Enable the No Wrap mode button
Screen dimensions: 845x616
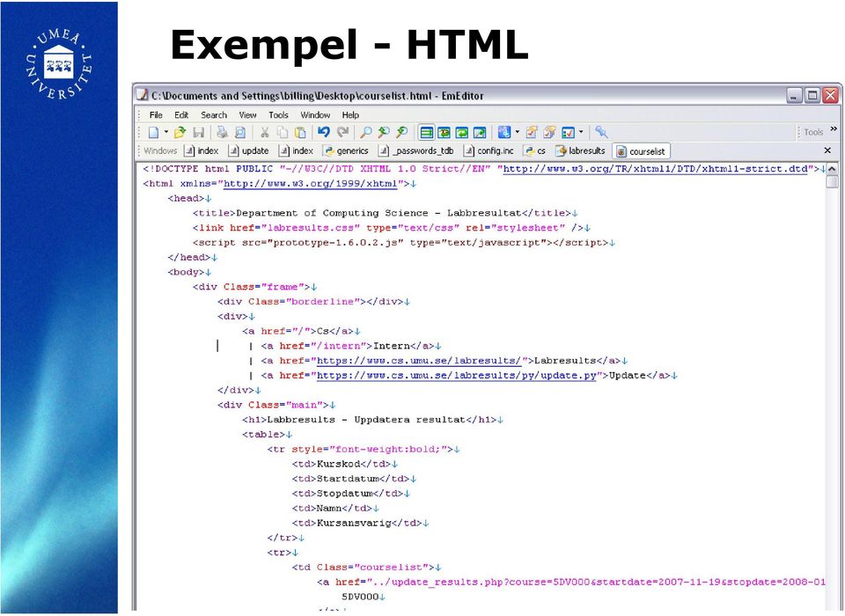tap(427, 133)
